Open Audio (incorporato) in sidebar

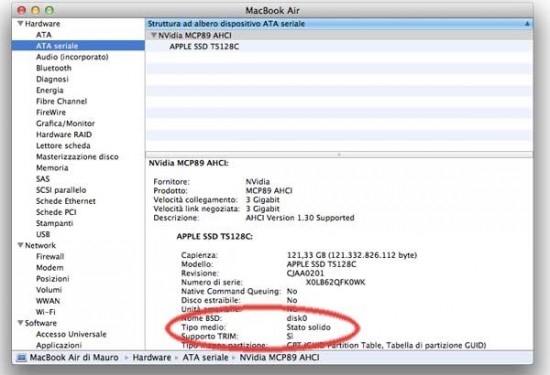tap(72, 57)
